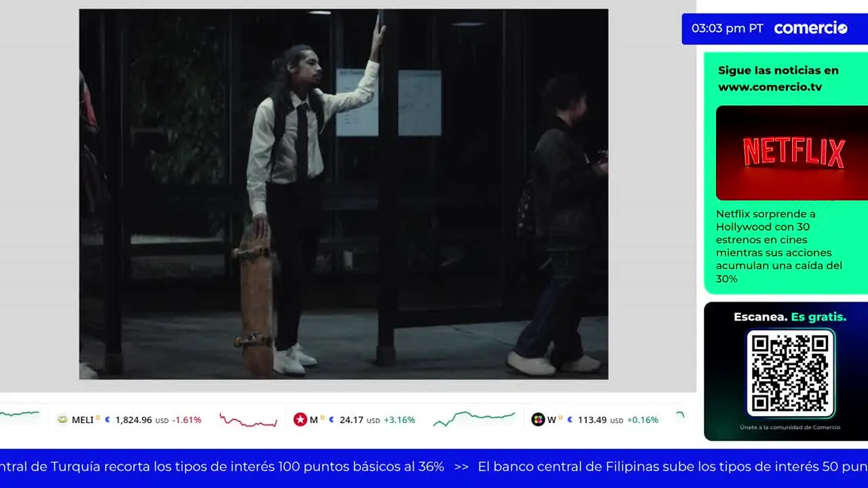
Task: Click the MELI change value -1.61%
Action: pyautogui.click(x=186, y=420)
